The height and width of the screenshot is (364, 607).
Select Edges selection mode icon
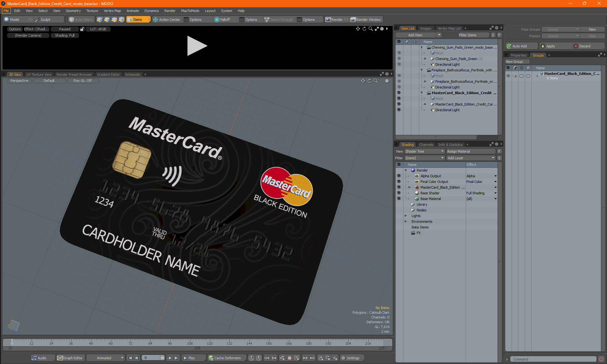[x=107, y=20]
